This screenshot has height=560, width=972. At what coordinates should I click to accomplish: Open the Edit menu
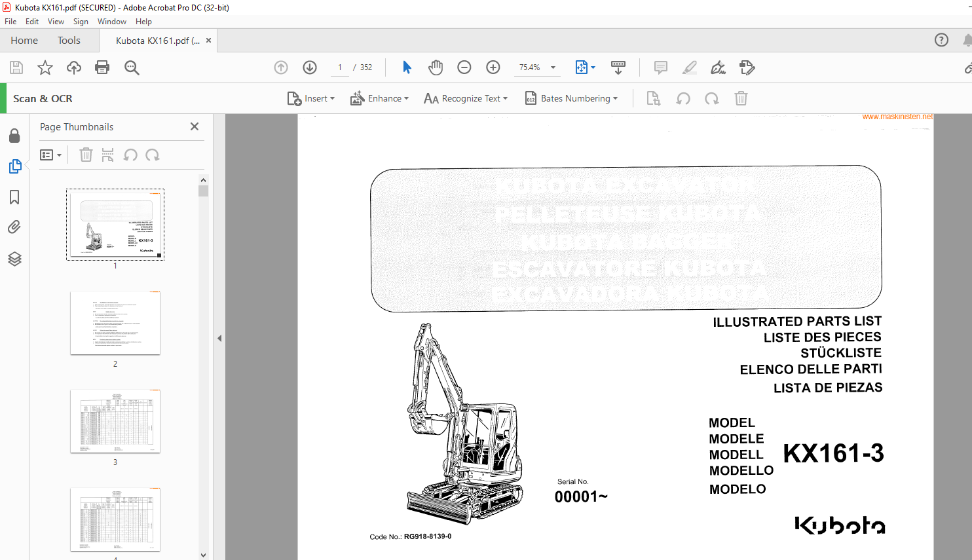pos(32,22)
